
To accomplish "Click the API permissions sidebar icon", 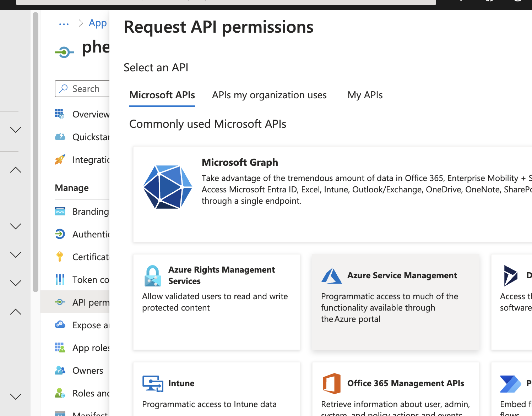I will click(60, 302).
